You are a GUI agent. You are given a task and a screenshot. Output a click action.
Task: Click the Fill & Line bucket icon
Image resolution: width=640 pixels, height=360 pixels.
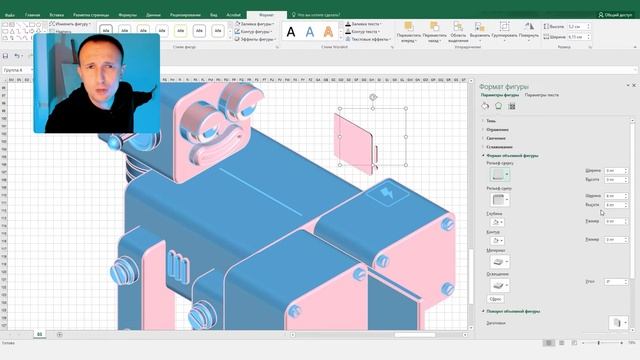[x=485, y=106]
